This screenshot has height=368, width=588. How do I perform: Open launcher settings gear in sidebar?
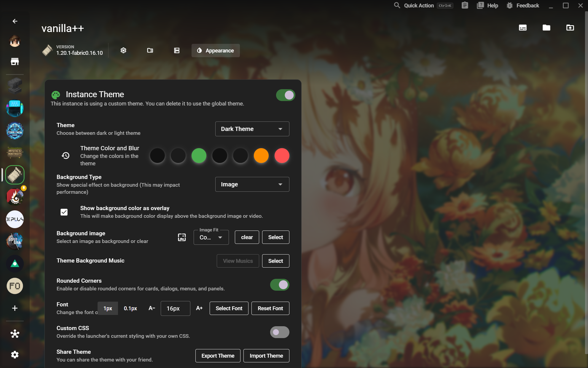(x=15, y=355)
